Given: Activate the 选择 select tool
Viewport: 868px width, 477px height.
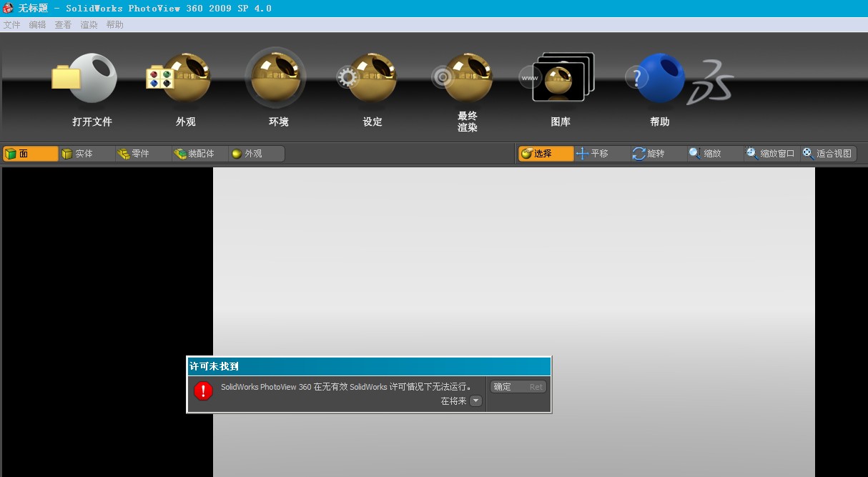Looking at the screenshot, I should click(x=546, y=154).
